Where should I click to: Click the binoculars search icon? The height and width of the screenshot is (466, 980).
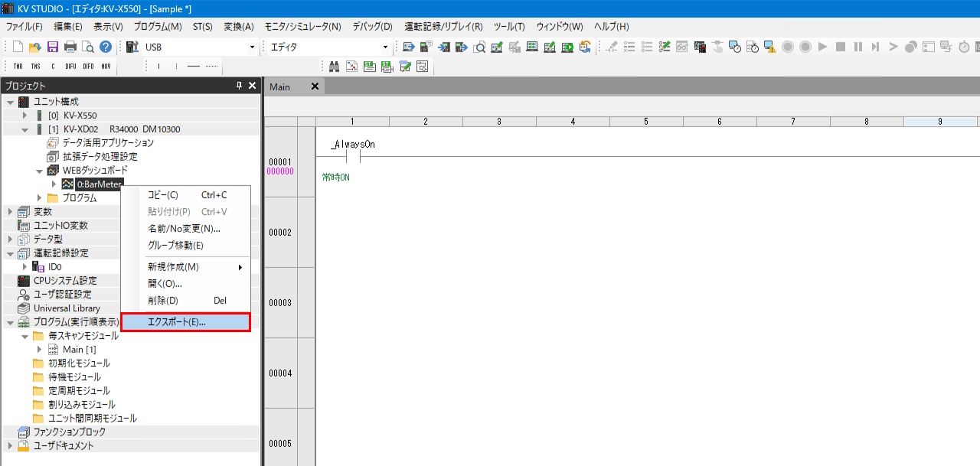click(334, 67)
